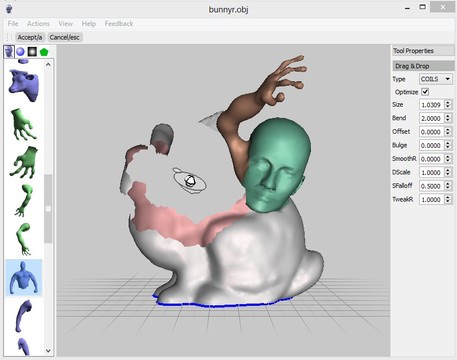The width and height of the screenshot is (457, 360).
Task: Click the Accept/a button
Action: [x=30, y=37]
